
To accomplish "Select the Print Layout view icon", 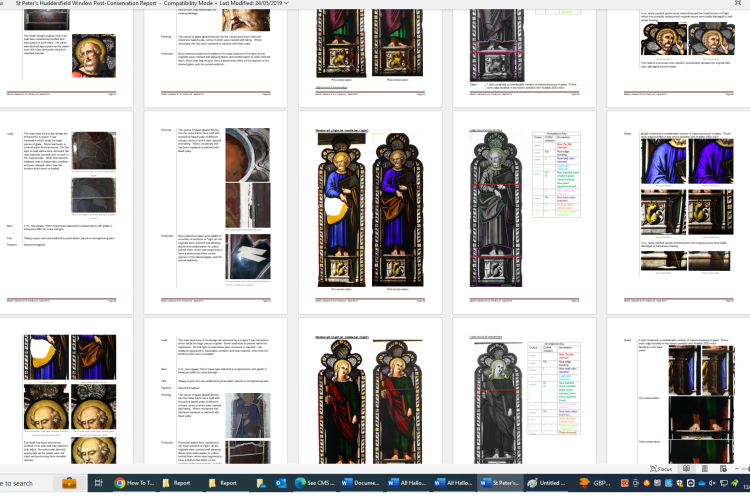I will click(705, 469).
